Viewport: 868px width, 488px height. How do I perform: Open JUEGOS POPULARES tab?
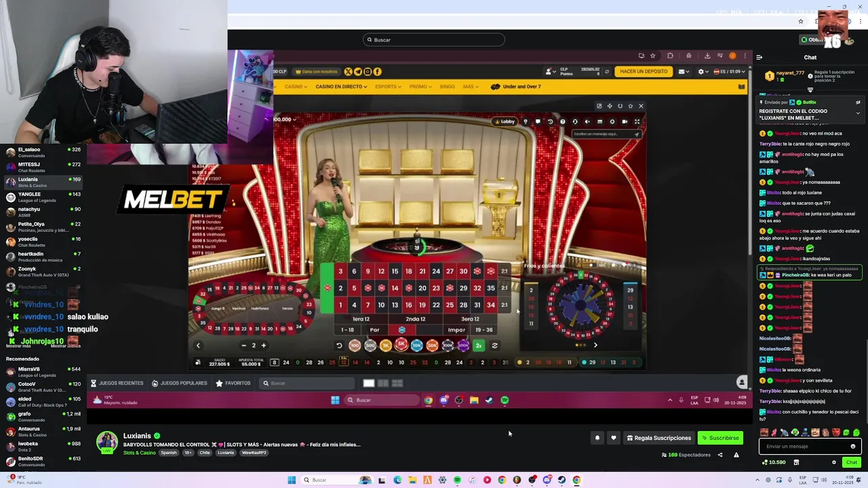180,383
